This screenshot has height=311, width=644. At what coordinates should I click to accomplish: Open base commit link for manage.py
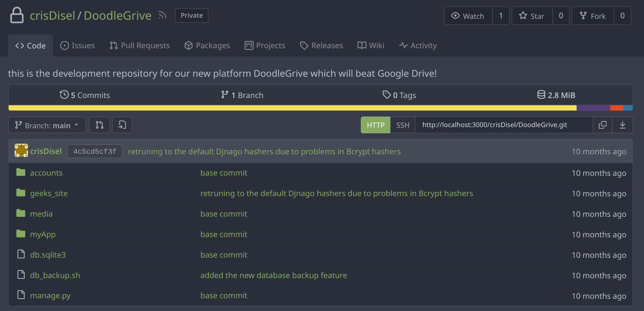click(224, 296)
